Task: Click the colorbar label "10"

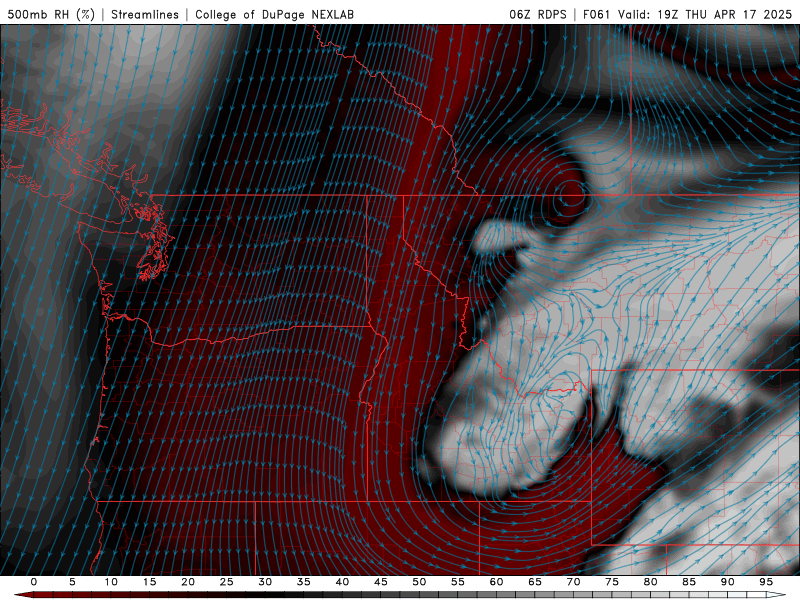Action: point(111,582)
